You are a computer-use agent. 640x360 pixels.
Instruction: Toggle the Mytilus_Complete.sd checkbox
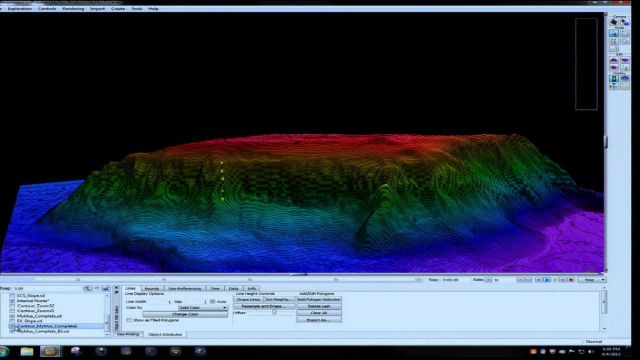[x=12, y=316]
